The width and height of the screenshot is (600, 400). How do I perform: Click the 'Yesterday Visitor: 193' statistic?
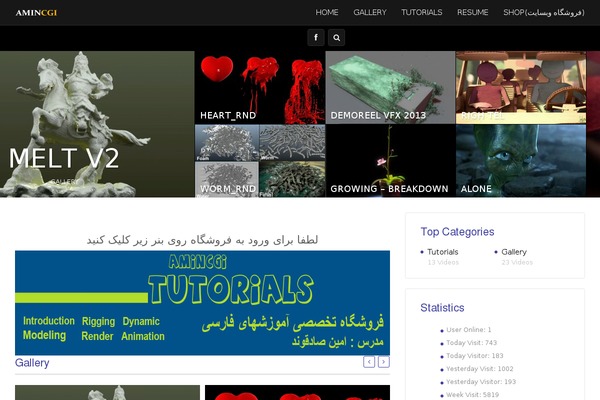pos(481,382)
